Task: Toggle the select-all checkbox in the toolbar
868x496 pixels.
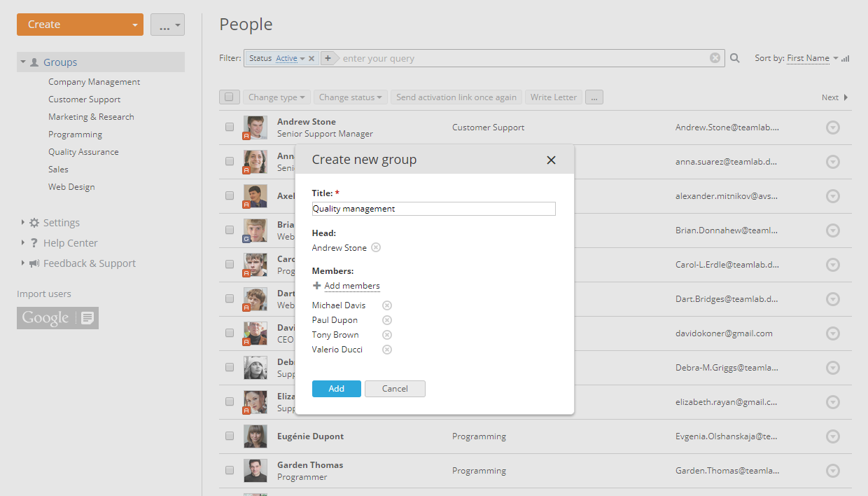Action: pyautogui.click(x=229, y=97)
